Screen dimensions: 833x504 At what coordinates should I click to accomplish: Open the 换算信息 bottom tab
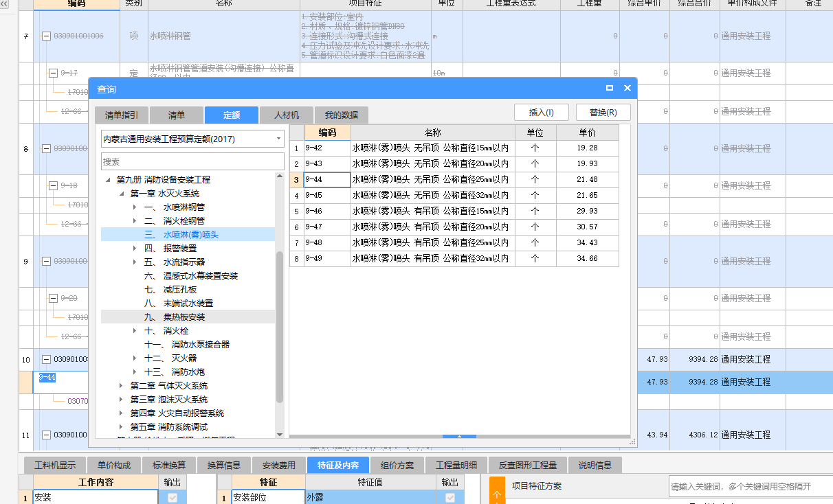click(224, 465)
